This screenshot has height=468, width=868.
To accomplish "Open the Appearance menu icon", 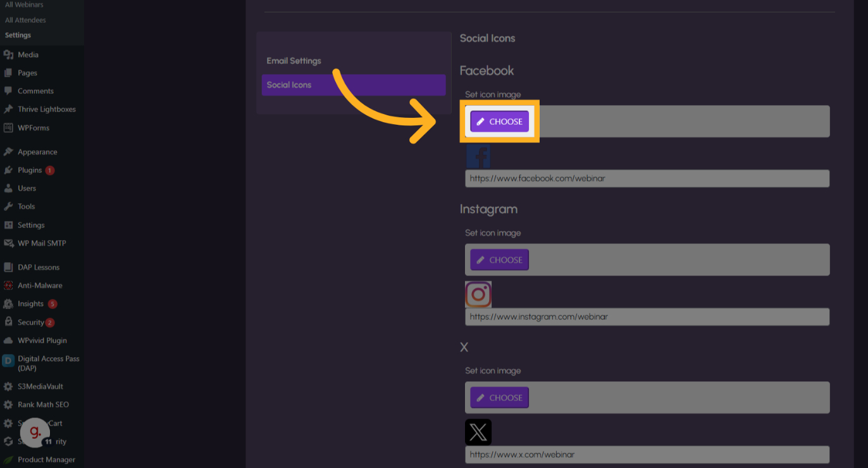I will click(8, 152).
